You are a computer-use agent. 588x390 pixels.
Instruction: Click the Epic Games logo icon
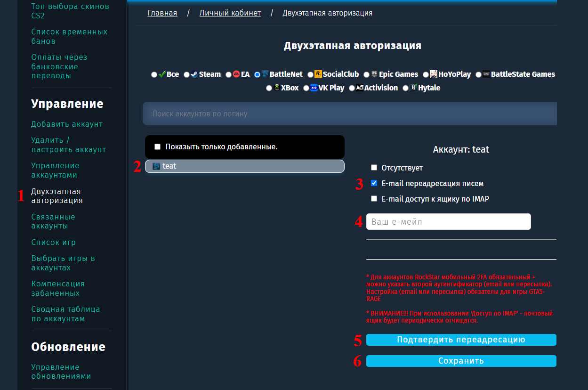coord(374,74)
